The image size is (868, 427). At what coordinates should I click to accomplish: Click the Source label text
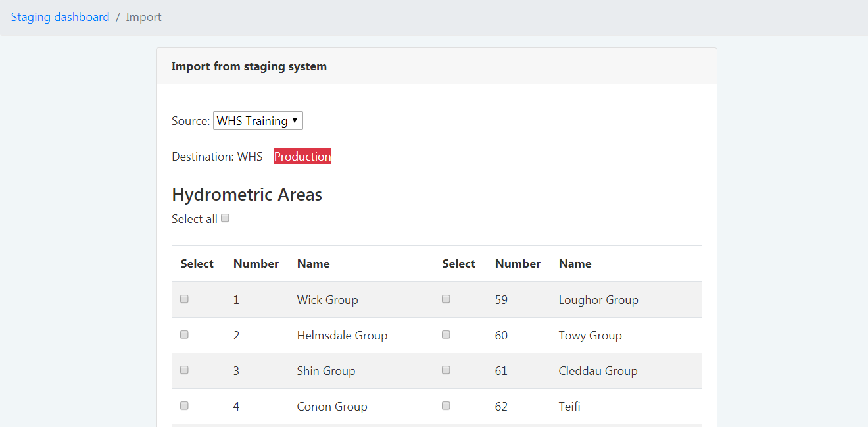tap(191, 121)
